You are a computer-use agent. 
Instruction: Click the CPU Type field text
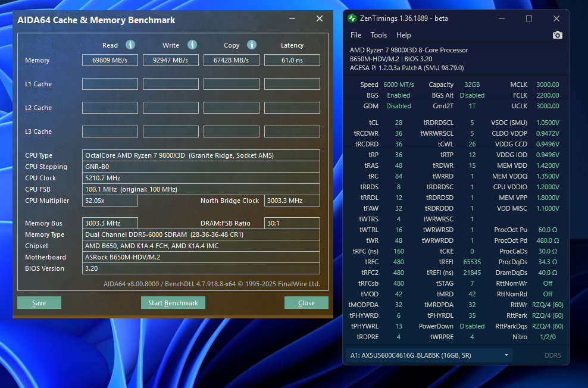pos(201,155)
